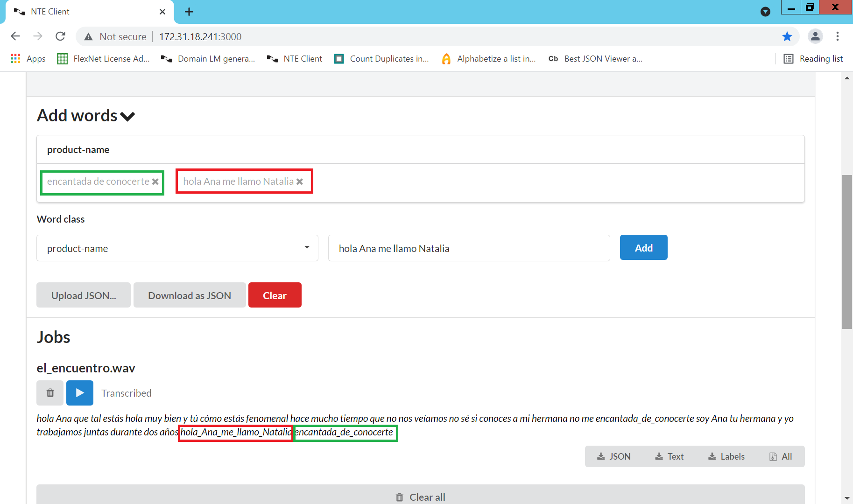
Task: Delete the el_encuentro.wav job via trash icon
Action: [x=50, y=393]
